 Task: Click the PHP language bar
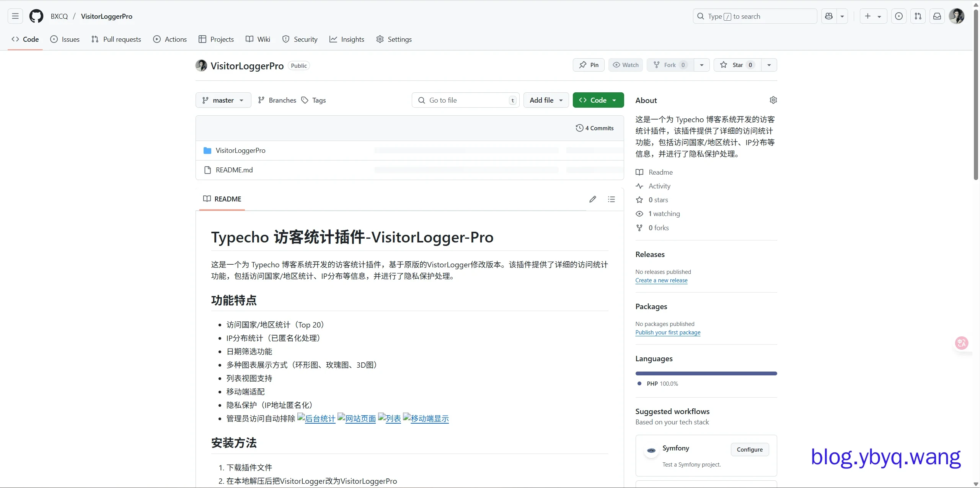pyautogui.click(x=706, y=373)
